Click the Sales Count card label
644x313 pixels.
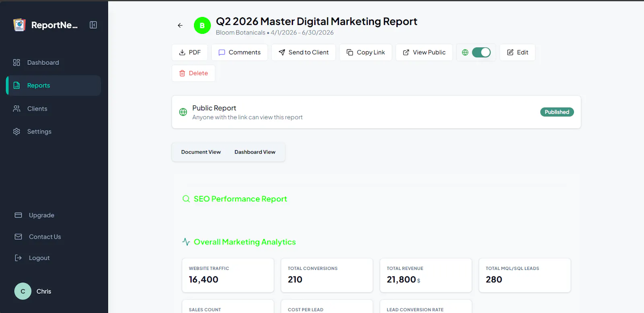point(205,310)
